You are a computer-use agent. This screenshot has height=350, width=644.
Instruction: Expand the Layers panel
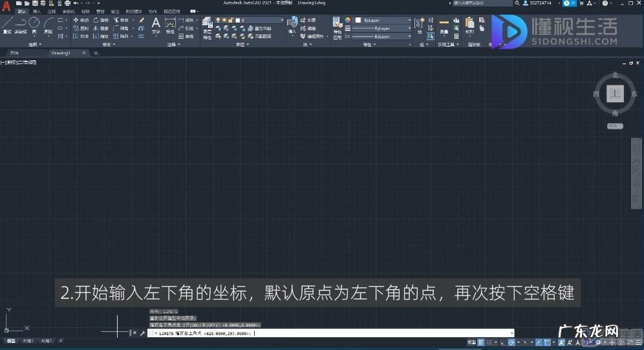[x=242, y=45]
